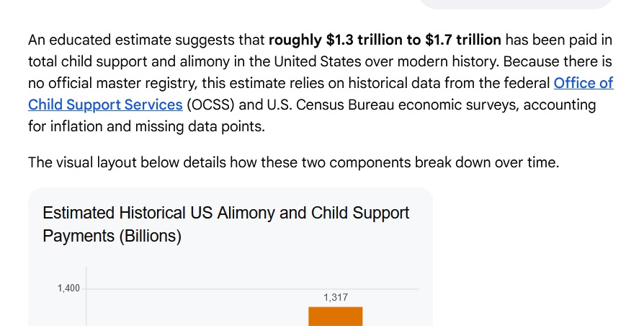This screenshot has width=644, height=326.
Task: Click the sentence "The visual layout below details"
Action: [127, 162]
